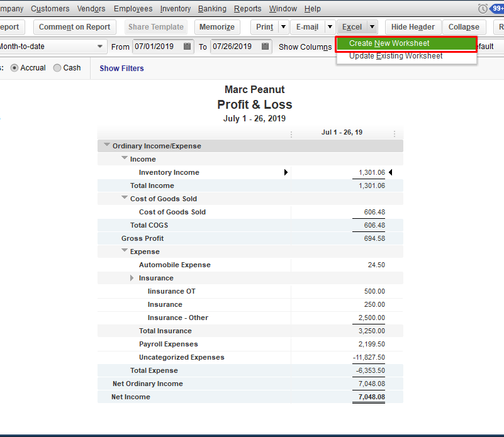Viewport: 504px width, 437px height.
Task: Click the Marc Peanut company name header
Action: tap(255, 89)
